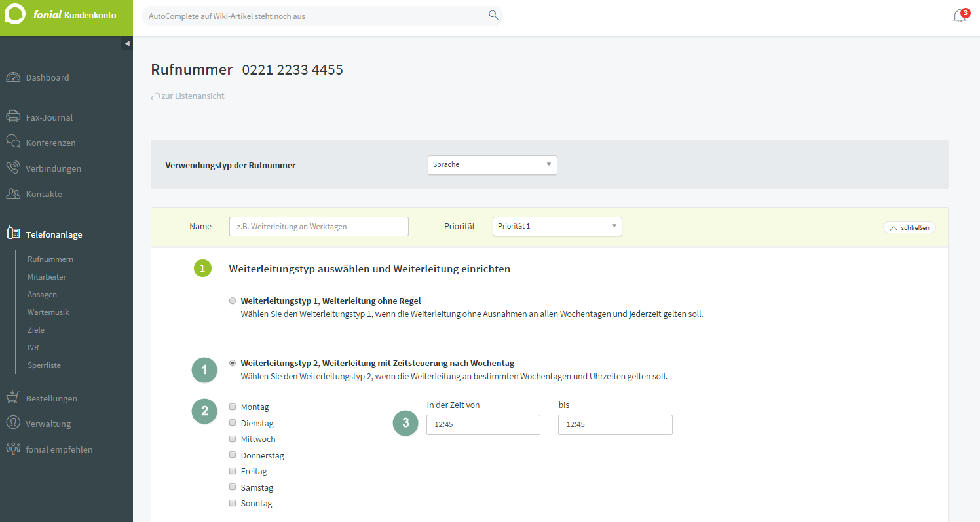
Task: Click the Telefonanlage phone system icon
Action: [13, 234]
